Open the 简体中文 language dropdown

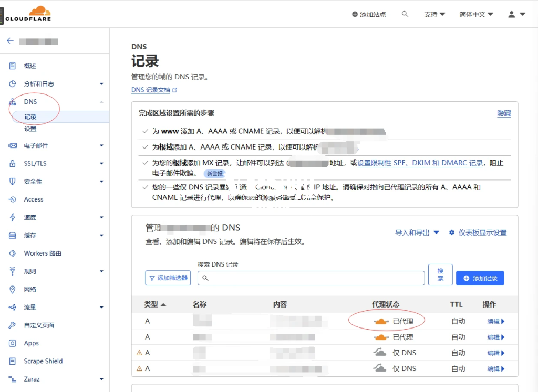(474, 14)
